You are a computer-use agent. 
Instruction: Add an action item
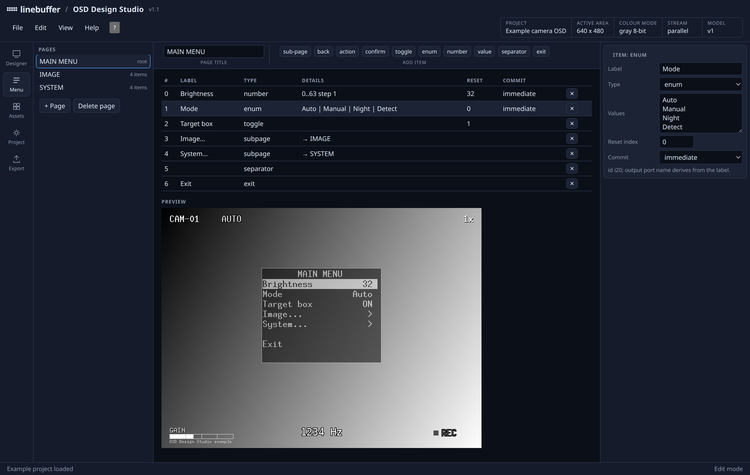(347, 52)
